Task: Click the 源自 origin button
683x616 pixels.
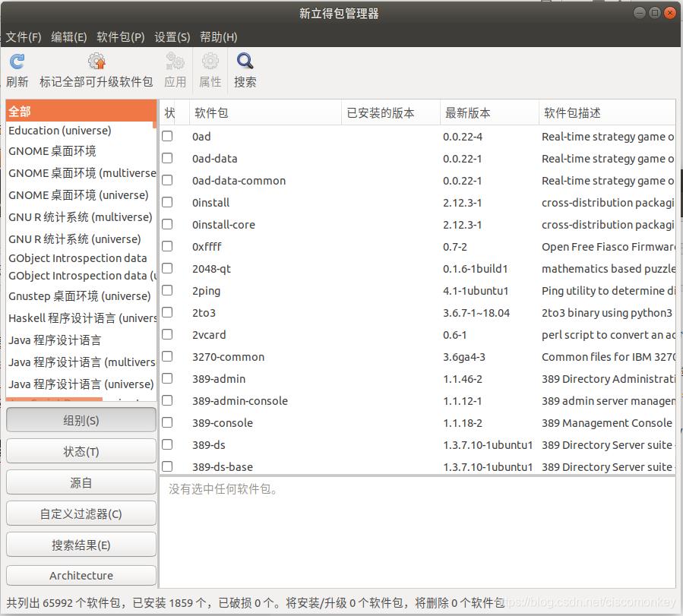Action: click(x=81, y=482)
